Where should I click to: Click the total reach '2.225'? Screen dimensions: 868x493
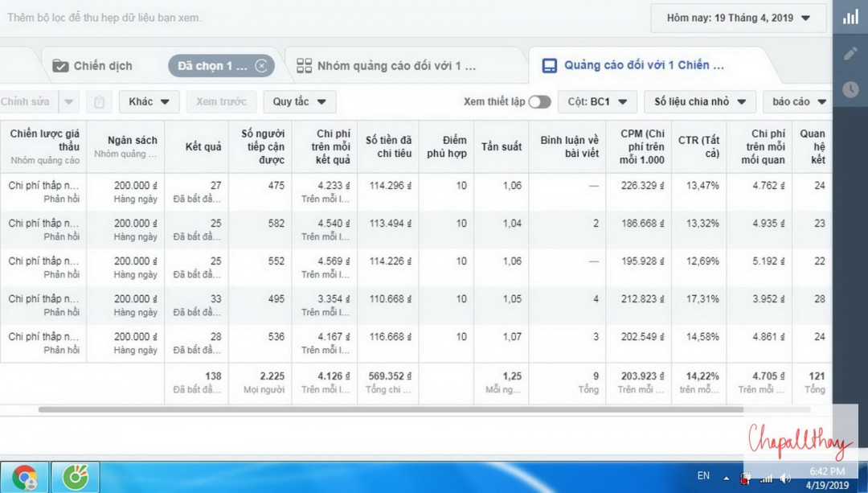pyautogui.click(x=272, y=376)
